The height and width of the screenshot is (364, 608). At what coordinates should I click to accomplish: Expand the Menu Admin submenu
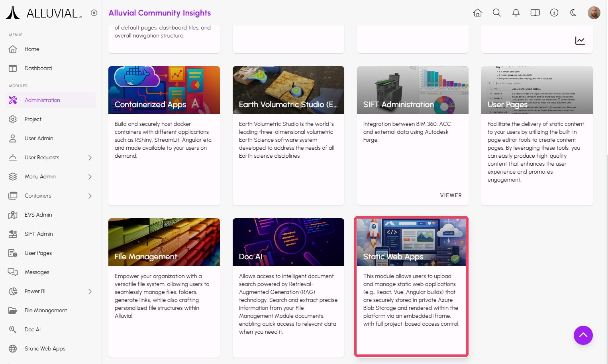tap(90, 177)
